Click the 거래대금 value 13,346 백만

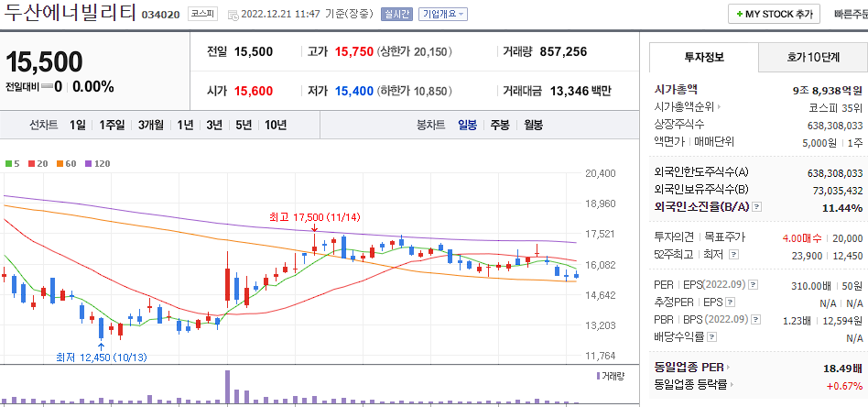point(580,91)
